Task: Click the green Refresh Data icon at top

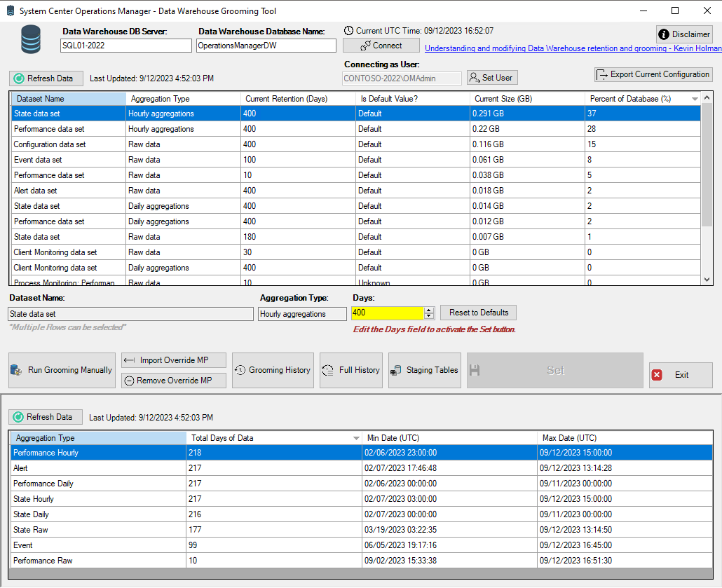Action: click(x=19, y=78)
